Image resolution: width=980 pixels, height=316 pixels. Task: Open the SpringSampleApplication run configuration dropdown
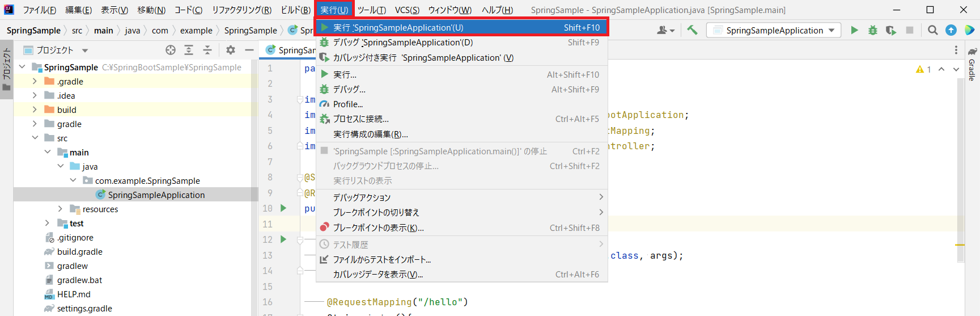point(774,30)
